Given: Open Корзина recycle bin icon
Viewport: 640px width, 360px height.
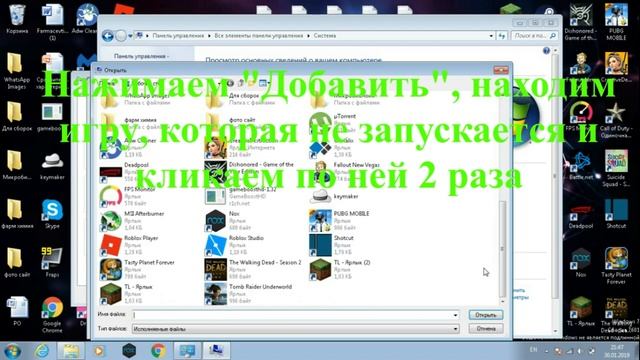Looking at the screenshot, I should pyautogui.click(x=17, y=19).
